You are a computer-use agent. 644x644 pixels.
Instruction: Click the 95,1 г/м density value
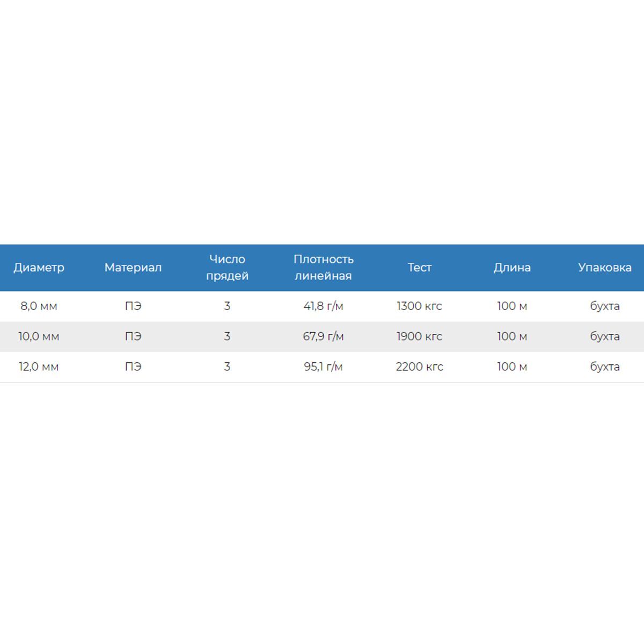tap(323, 367)
